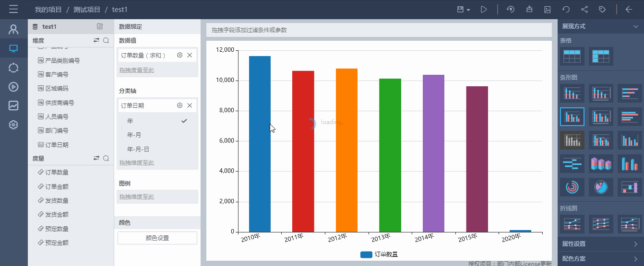The width and height of the screenshot is (644, 266).
Task: Select the cross table chart type
Action: (601, 57)
